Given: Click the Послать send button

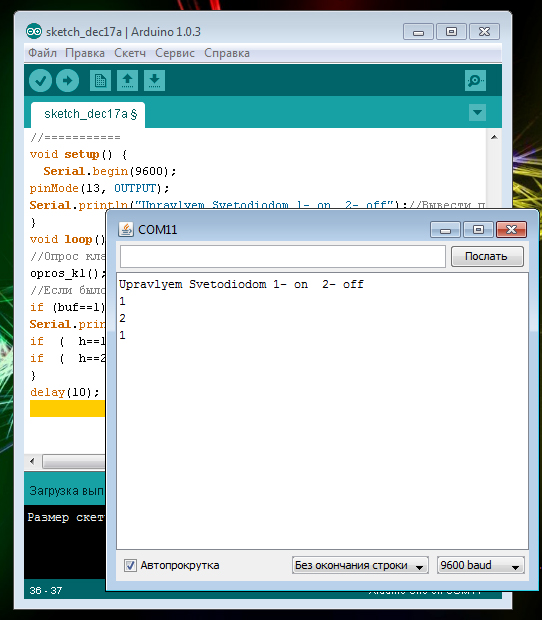Looking at the screenshot, I should [x=487, y=256].
